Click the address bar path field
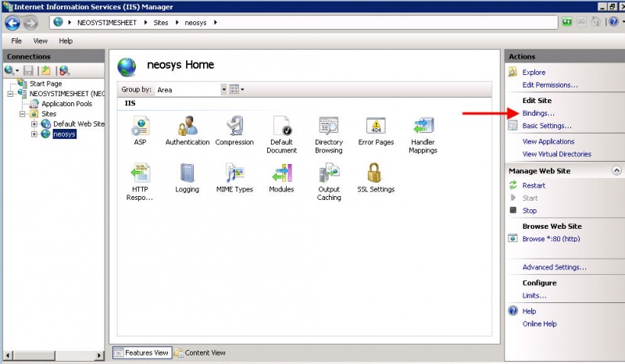625x364 pixels. point(304,23)
